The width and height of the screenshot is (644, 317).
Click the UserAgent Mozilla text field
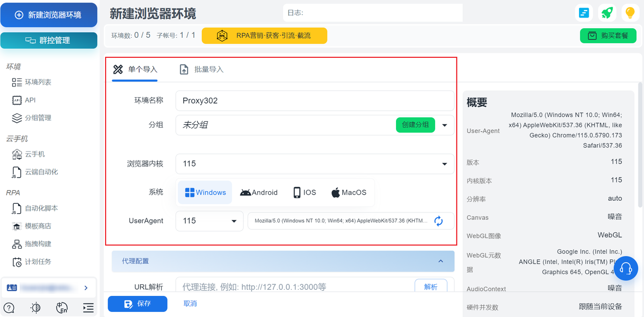tap(341, 221)
